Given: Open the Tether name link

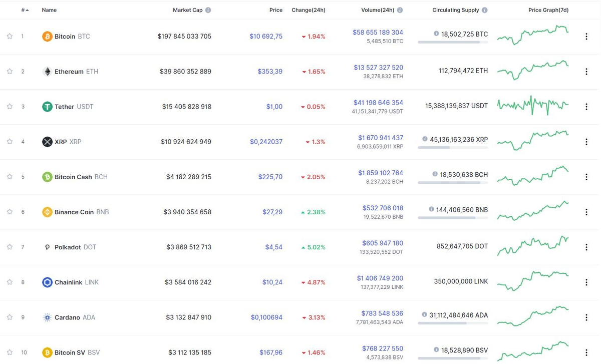Looking at the screenshot, I should (64, 107).
